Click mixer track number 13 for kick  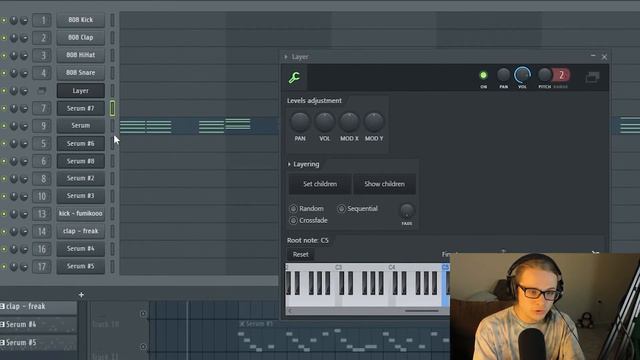coord(42,213)
